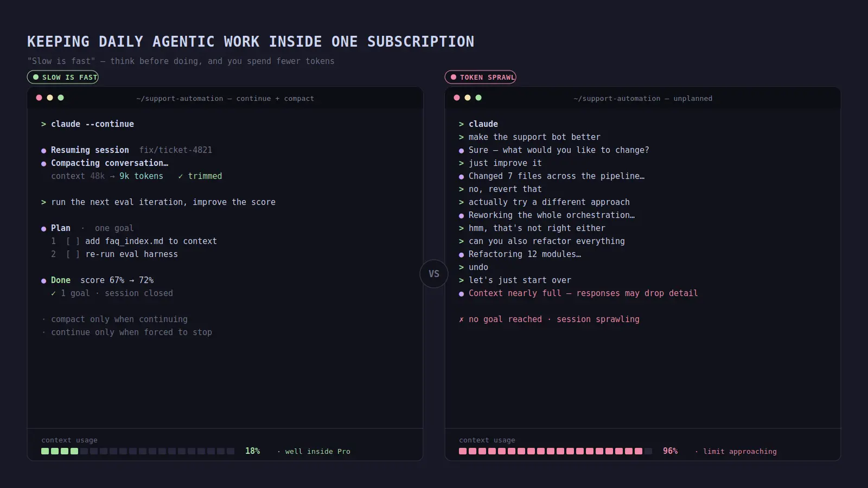The image size is (868, 488).
Task: Click the '18%' usage value
Action: [252, 451]
